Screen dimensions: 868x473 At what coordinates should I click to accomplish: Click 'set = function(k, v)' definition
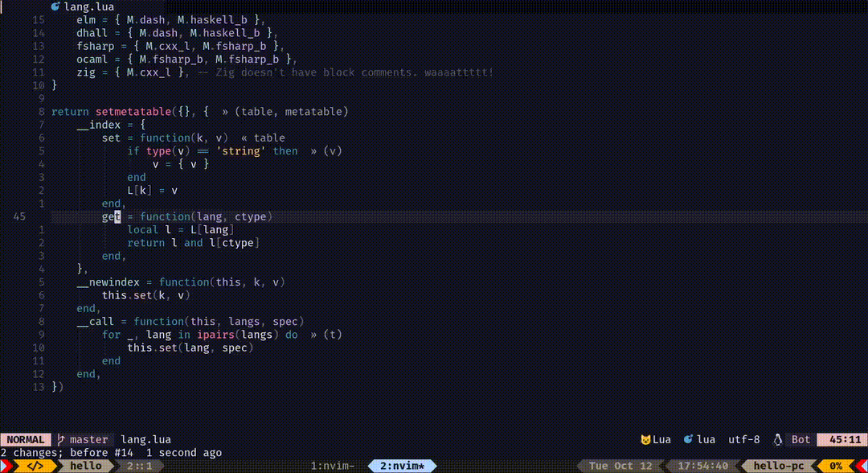[165, 138]
